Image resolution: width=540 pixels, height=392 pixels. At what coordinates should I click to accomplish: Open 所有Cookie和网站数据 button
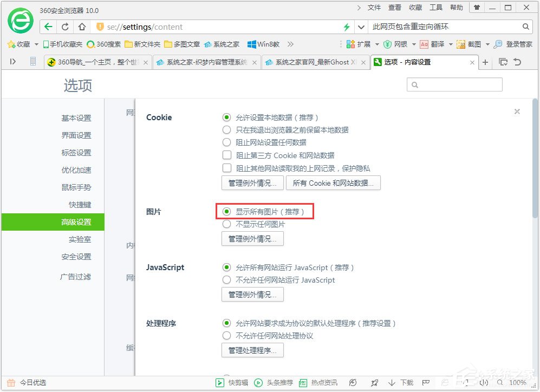click(x=333, y=183)
